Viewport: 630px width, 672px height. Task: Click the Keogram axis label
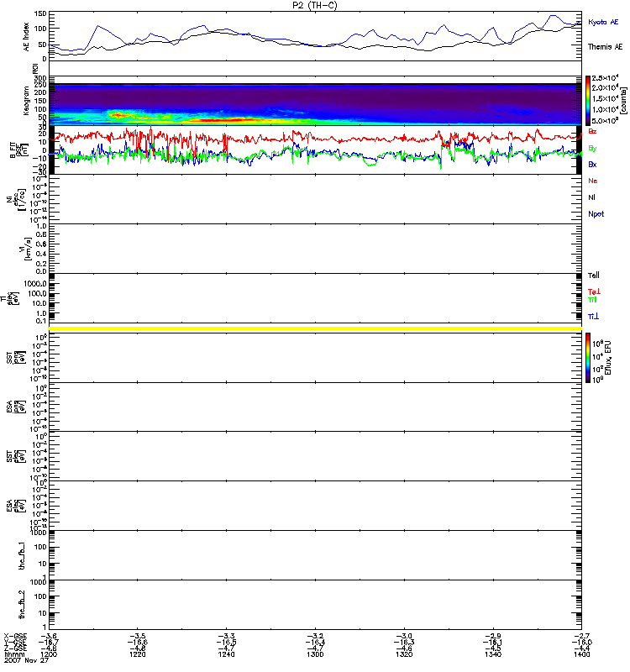pos(26,100)
